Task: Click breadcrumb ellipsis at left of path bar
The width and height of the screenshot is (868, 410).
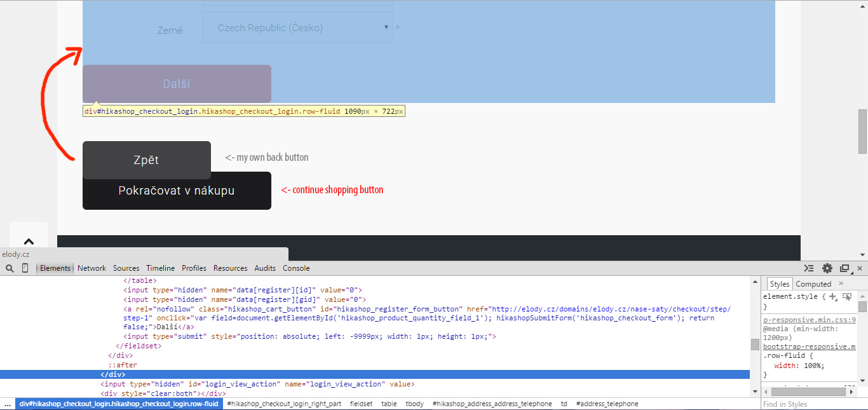Action: [7, 404]
